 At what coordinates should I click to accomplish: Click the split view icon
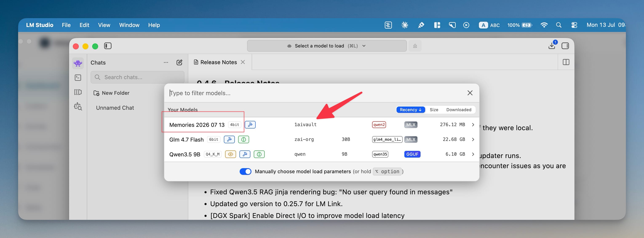(566, 62)
